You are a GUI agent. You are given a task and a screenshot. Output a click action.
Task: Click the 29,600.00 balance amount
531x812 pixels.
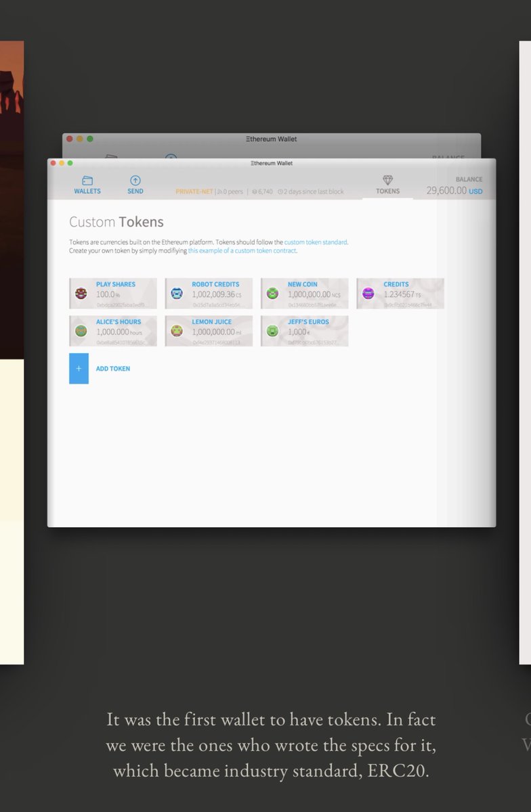(446, 191)
